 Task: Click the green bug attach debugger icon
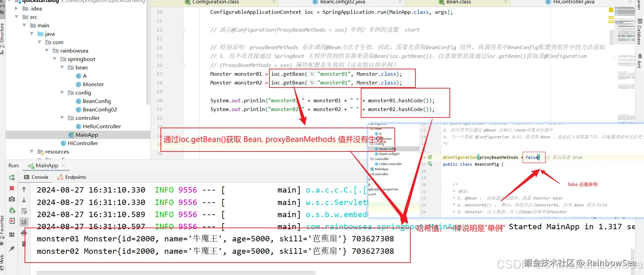pyautogui.click(x=12, y=210)
